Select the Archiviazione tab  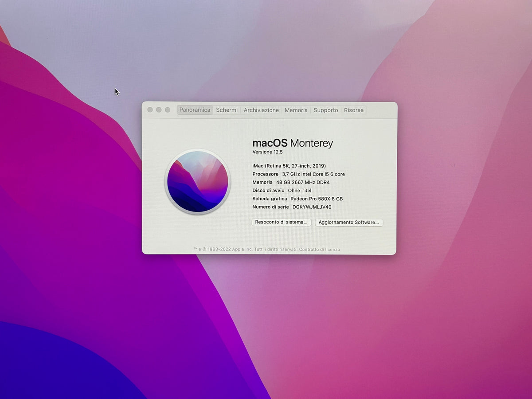pyautogui.click(x=261, y=110)
